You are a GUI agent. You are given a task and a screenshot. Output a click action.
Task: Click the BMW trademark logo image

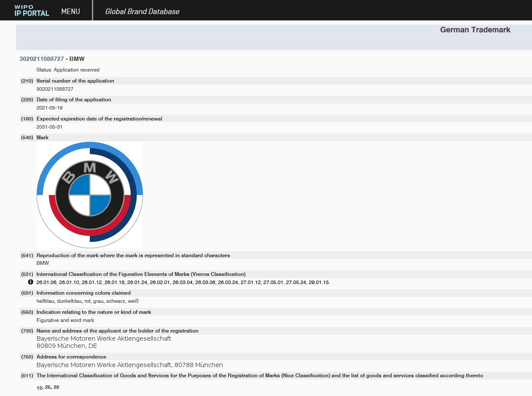click(90, 195)
